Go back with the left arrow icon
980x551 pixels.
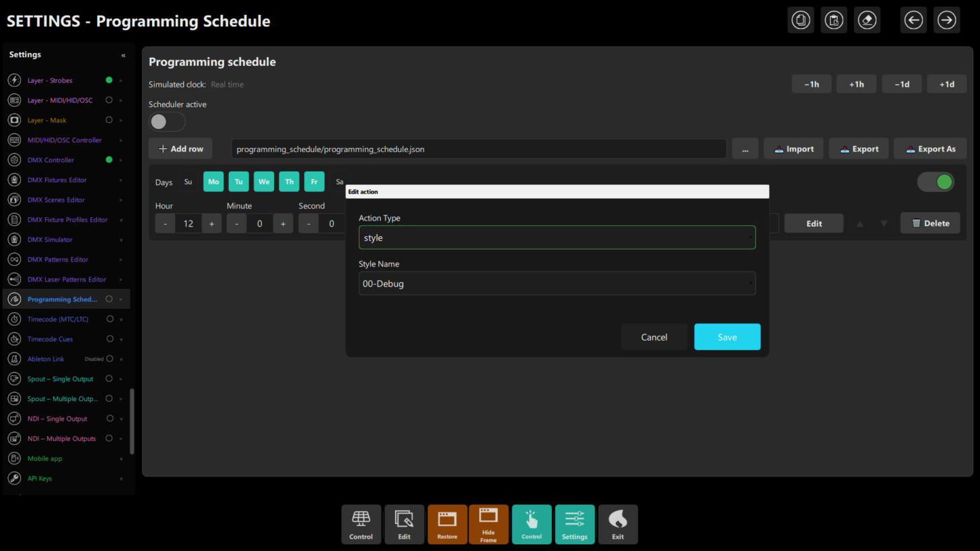[x=913, y=20]
